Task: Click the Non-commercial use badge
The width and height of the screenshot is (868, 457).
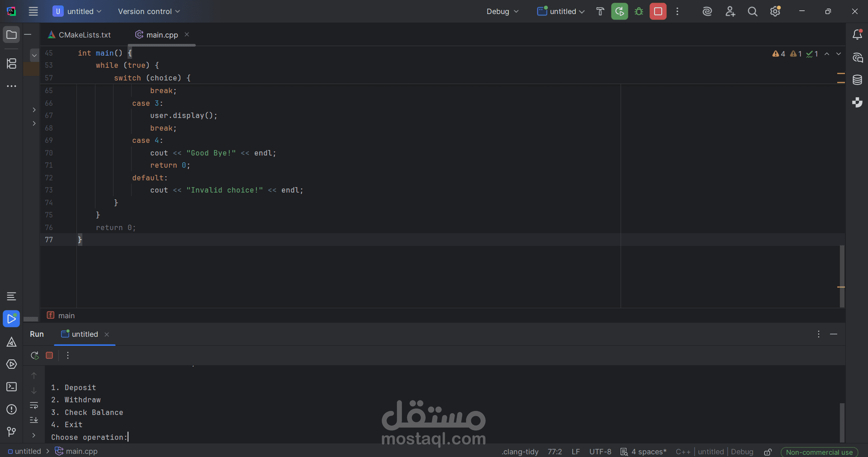Action: [819, 452]
